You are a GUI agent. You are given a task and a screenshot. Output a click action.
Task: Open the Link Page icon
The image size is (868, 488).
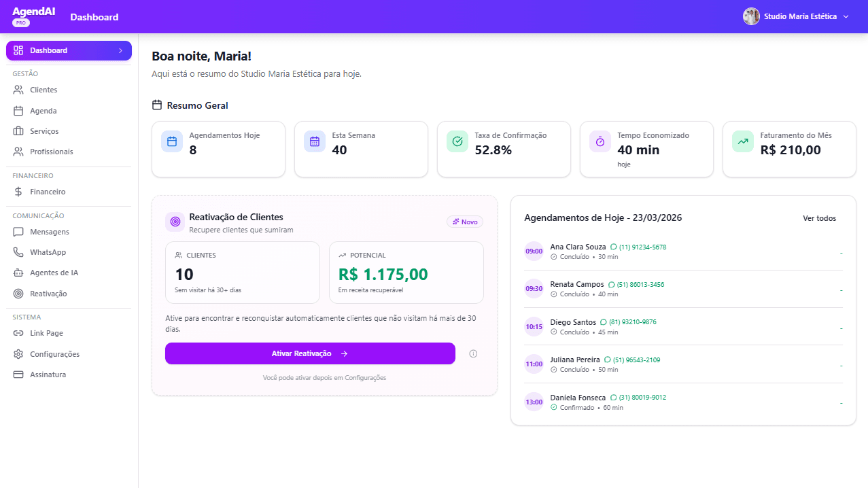coord(18,333)
